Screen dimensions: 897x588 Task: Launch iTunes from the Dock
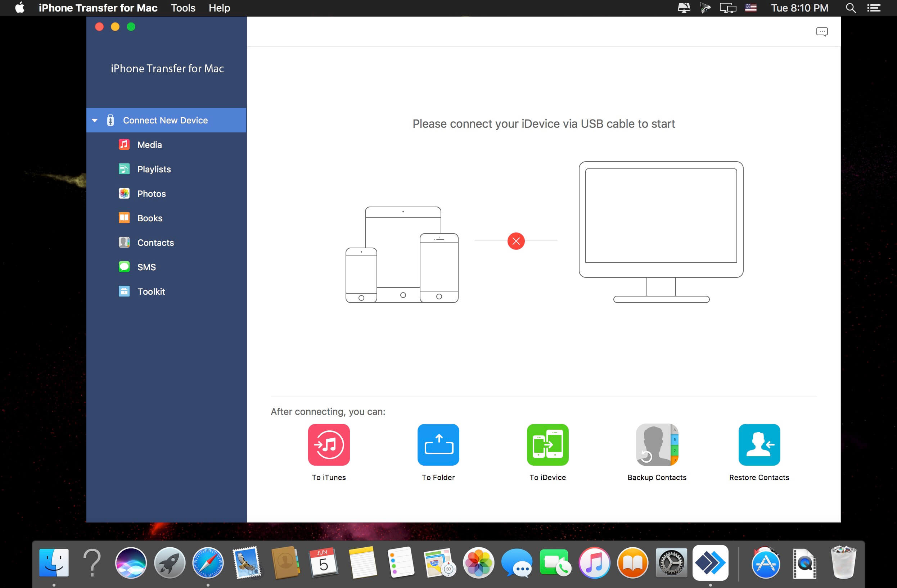(x=594, y=563)
